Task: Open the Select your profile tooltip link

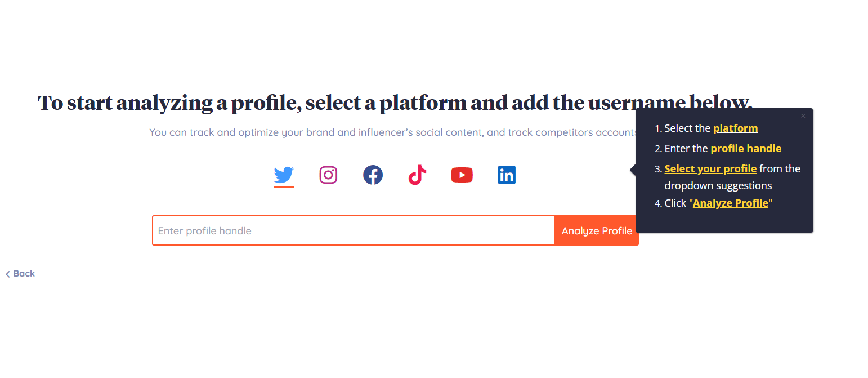Action: tap(710, 168)
